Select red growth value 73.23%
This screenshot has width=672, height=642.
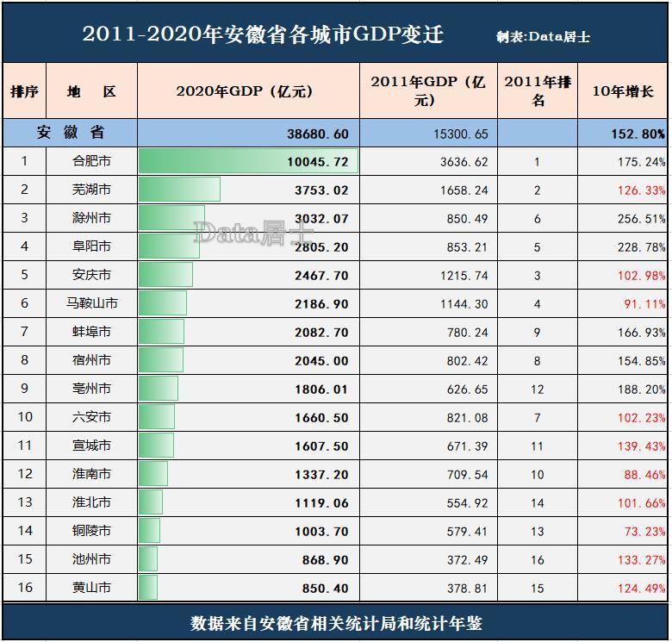point(644,532)
